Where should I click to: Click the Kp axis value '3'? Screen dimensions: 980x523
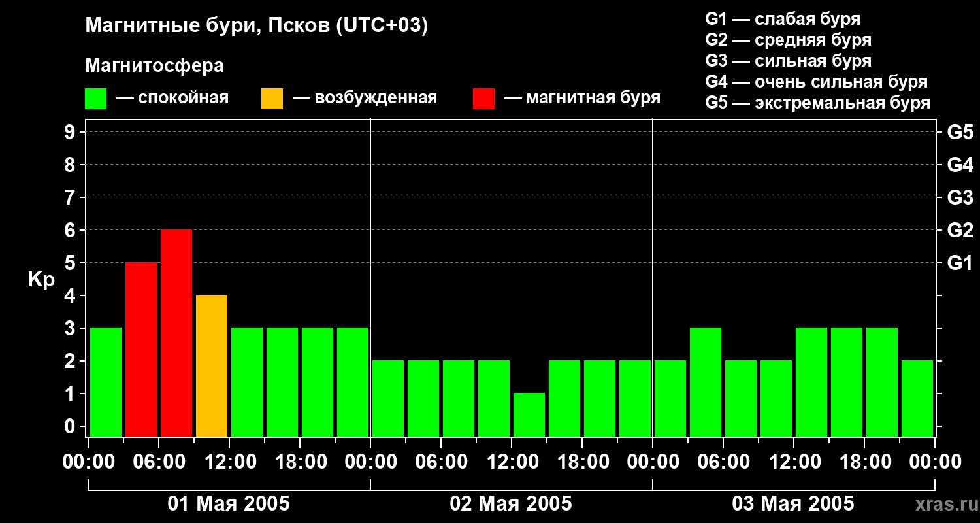[x=71, y=328]
